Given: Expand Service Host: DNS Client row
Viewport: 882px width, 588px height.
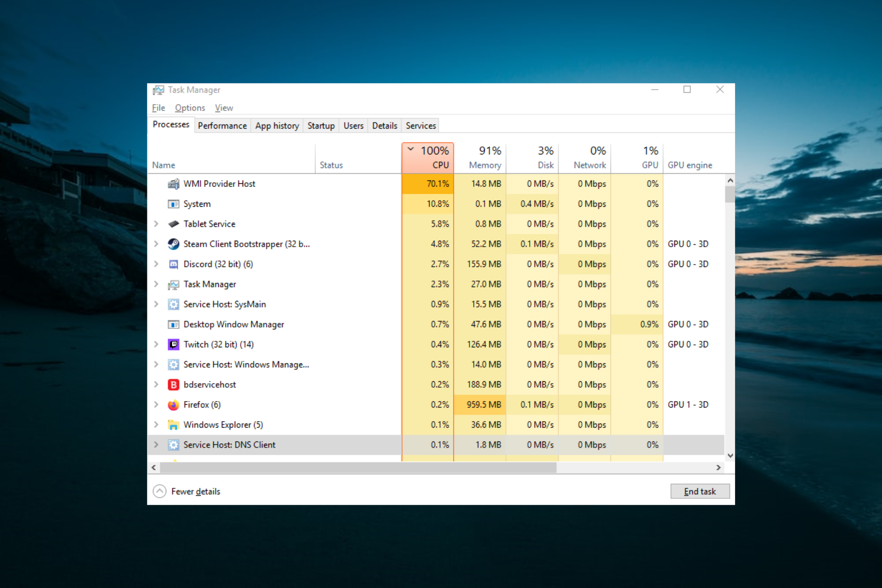Looking at the screenshot, I should coord(156,445).
